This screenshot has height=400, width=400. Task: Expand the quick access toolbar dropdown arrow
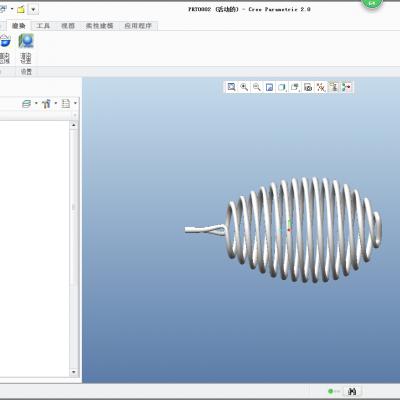coord(33,9)
